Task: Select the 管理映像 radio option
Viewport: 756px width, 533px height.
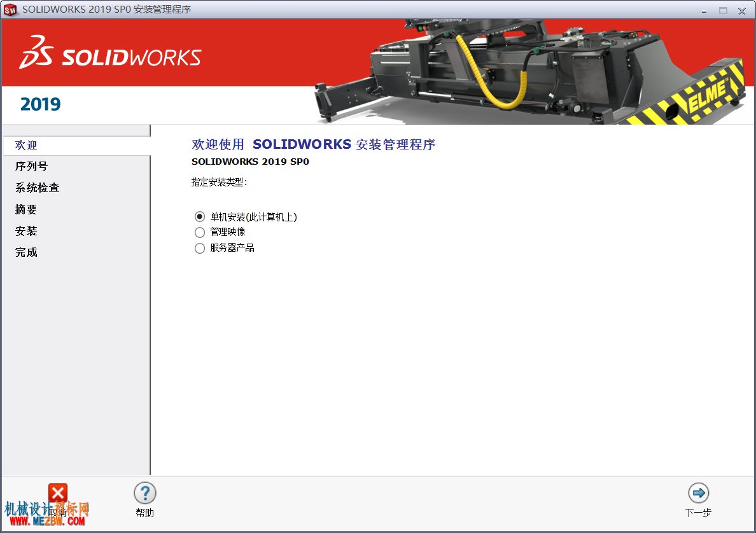Action: 200,232
